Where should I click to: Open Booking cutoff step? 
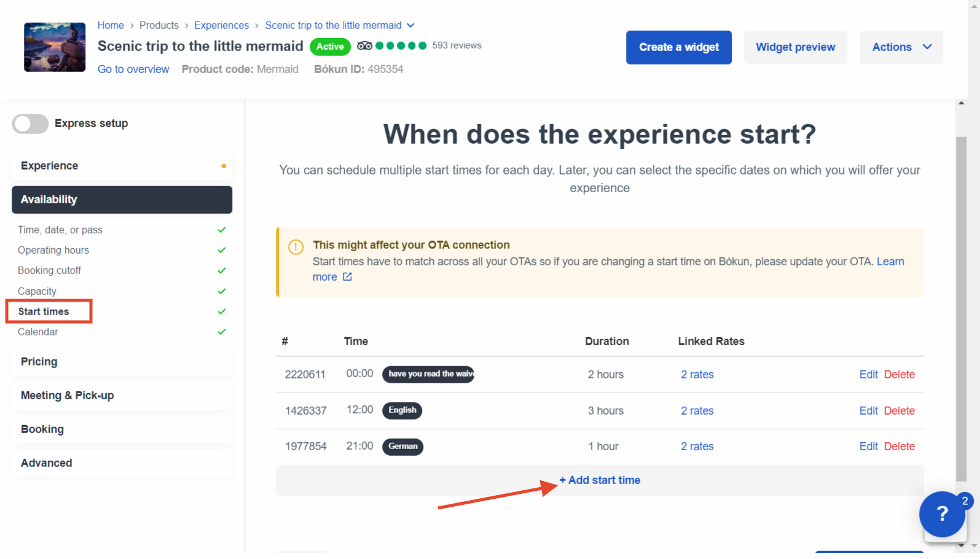click(x=49, y=270)
